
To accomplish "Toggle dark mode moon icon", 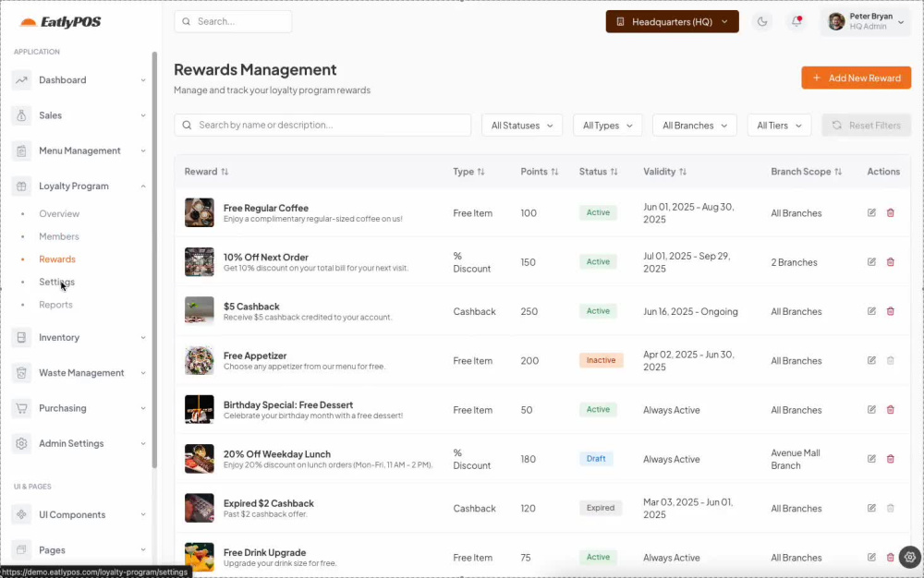I will point(762,22).
